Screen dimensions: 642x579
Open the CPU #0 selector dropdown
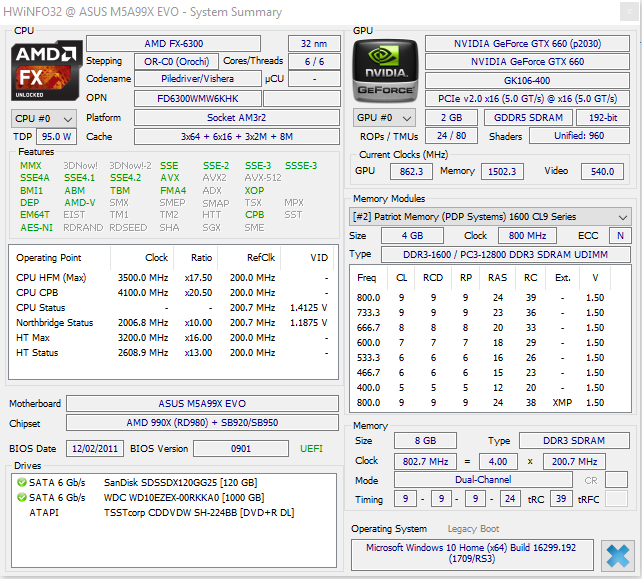pyautogui.click(x=43, y=119)
